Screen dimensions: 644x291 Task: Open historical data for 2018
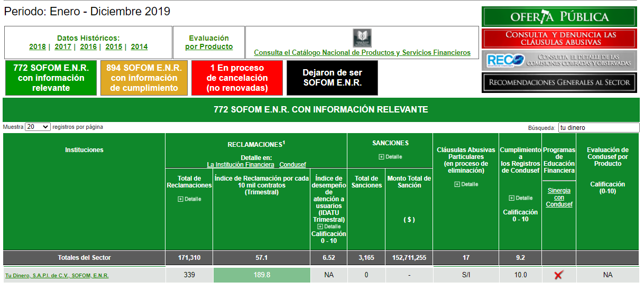(x=38, y=46)
